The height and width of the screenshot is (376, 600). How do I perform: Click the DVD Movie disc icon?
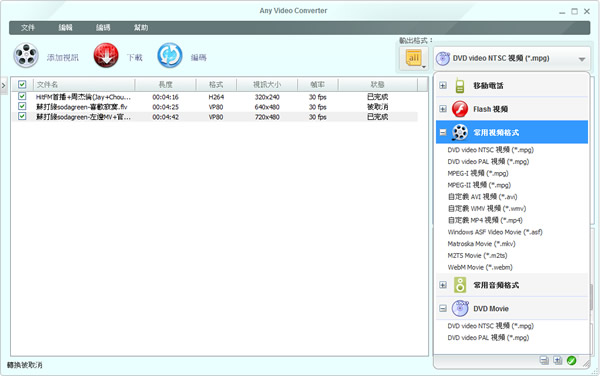coord(460,308)
